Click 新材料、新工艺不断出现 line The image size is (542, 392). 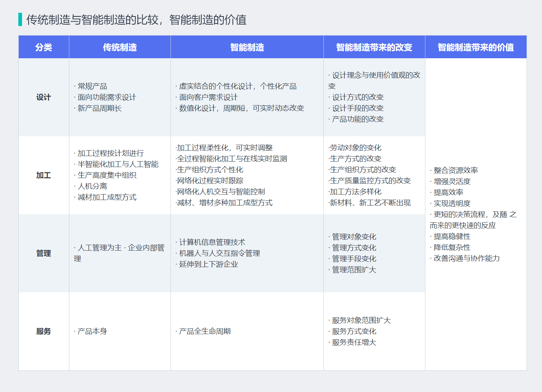370,203
